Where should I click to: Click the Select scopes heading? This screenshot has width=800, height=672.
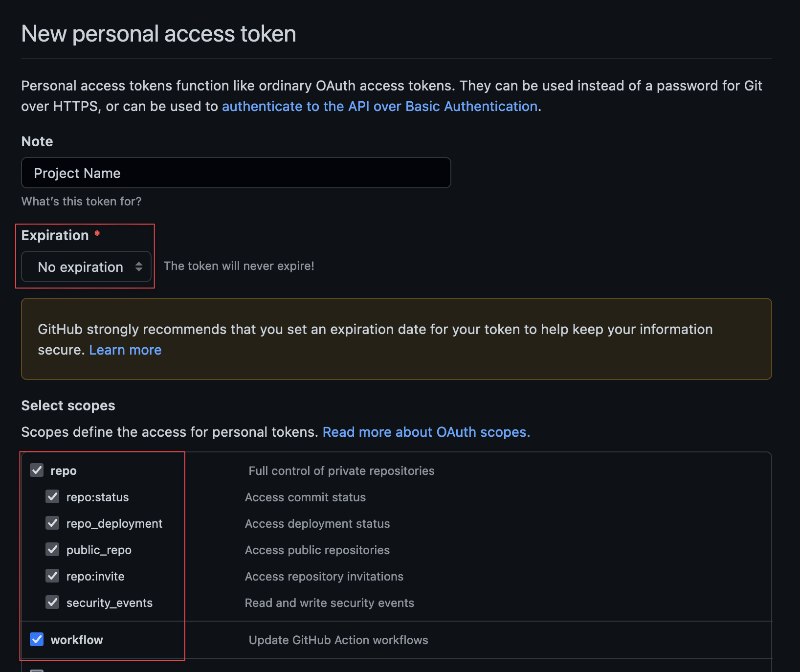point(68,406)
